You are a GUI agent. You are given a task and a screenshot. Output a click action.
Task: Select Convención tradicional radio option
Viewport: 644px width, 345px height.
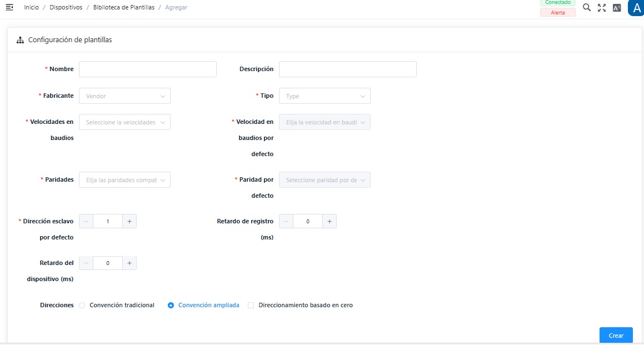point(82,305)
